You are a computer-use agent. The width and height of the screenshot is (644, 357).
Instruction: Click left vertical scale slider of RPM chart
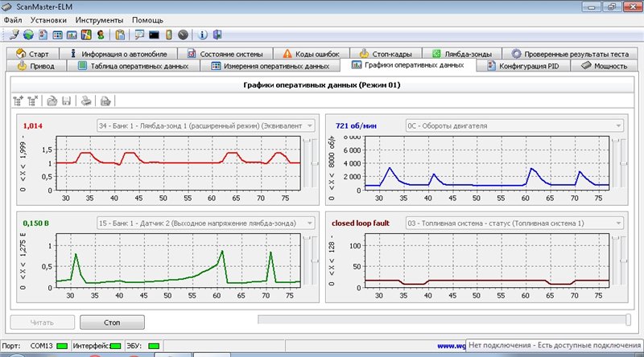tap(615, 163)
